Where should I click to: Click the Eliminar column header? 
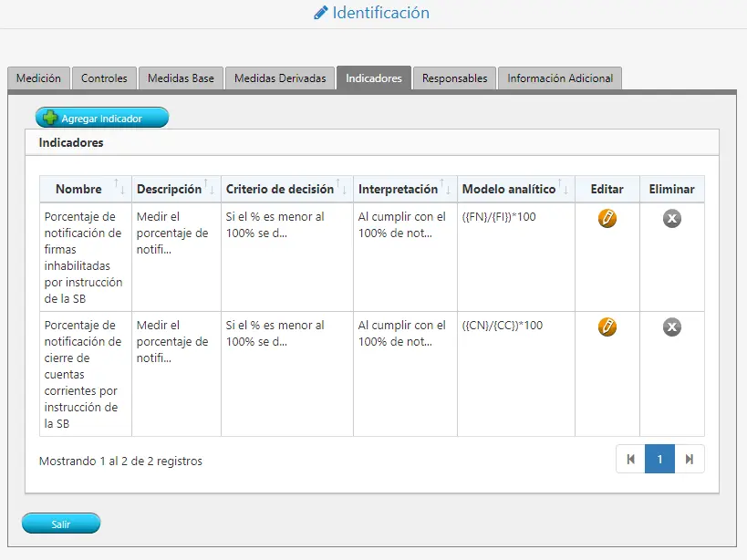pos(671,189)
